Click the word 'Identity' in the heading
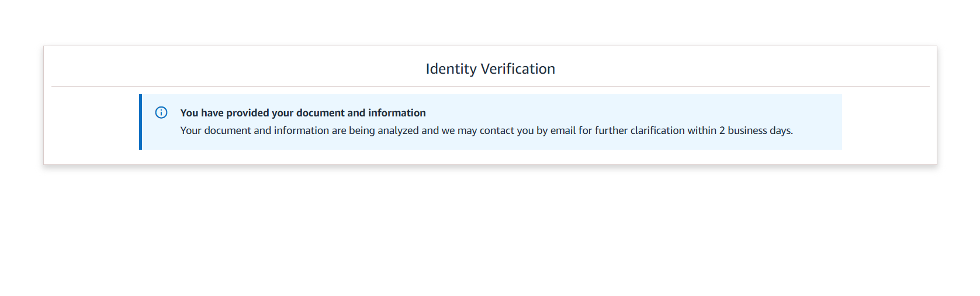The image size is (980, 296). point(451,69)
